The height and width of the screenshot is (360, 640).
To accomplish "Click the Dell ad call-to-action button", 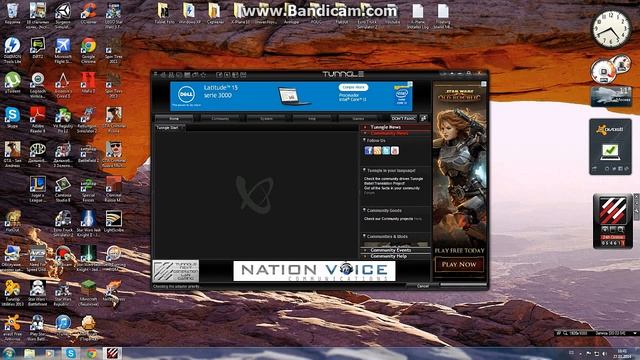I will click(353, 87).
